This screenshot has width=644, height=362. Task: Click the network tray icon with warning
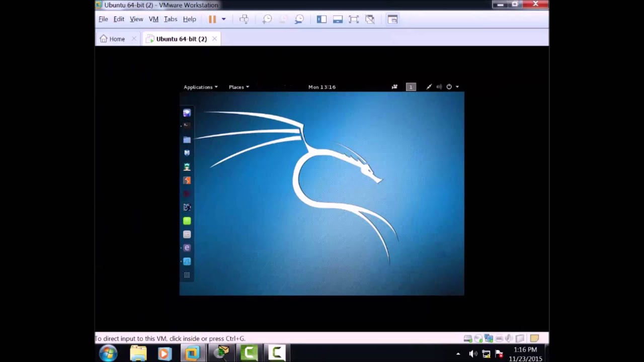(486, 354)
